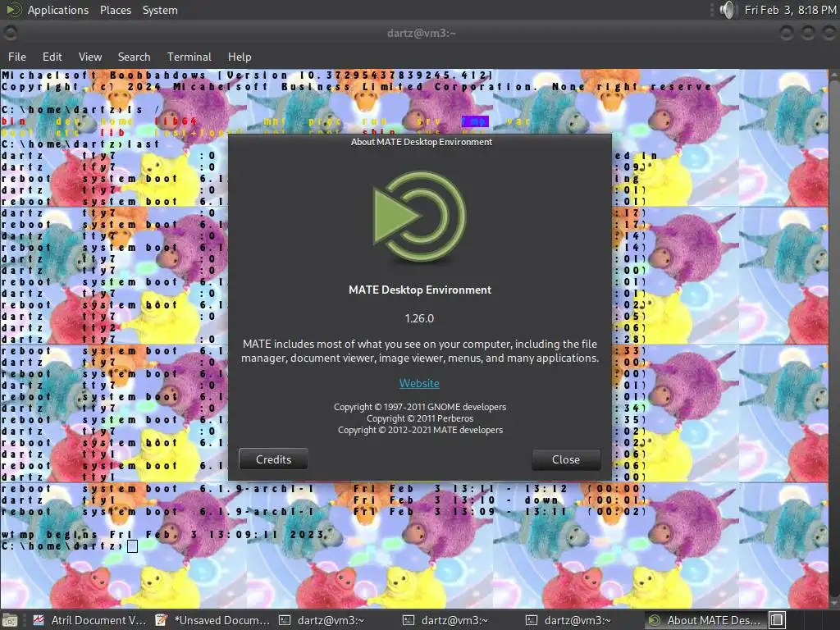Screen dimensions: 840x630
Task: Open the Terminal menu in menu bar
Action: click(x=189, y=57)
